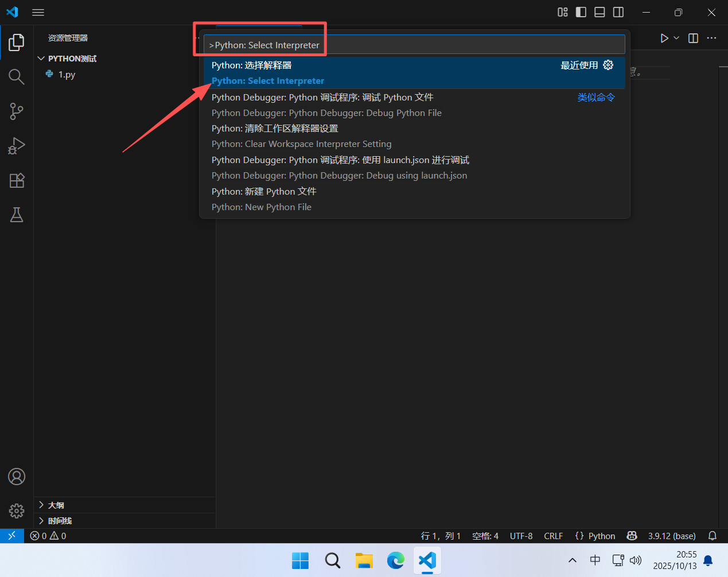The height and width of the screenshot is (577, 728).
Task: Open the Explorer view in activity bar
Action: [x=17, y=42]
